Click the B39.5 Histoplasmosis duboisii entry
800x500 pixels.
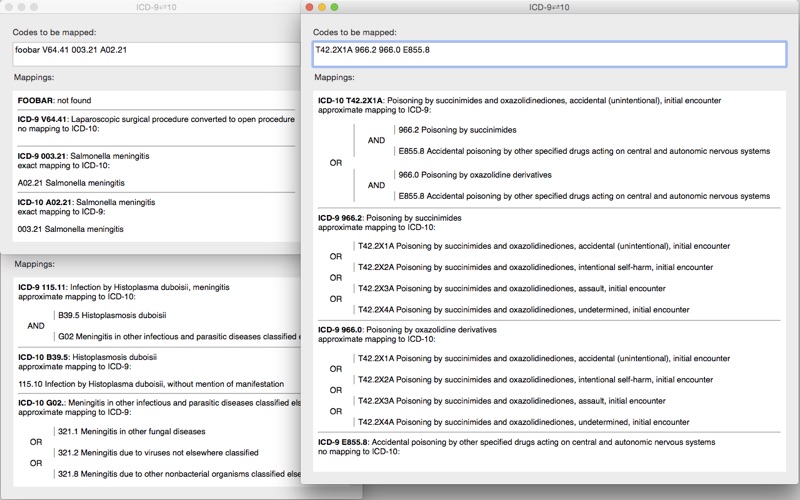112,316
